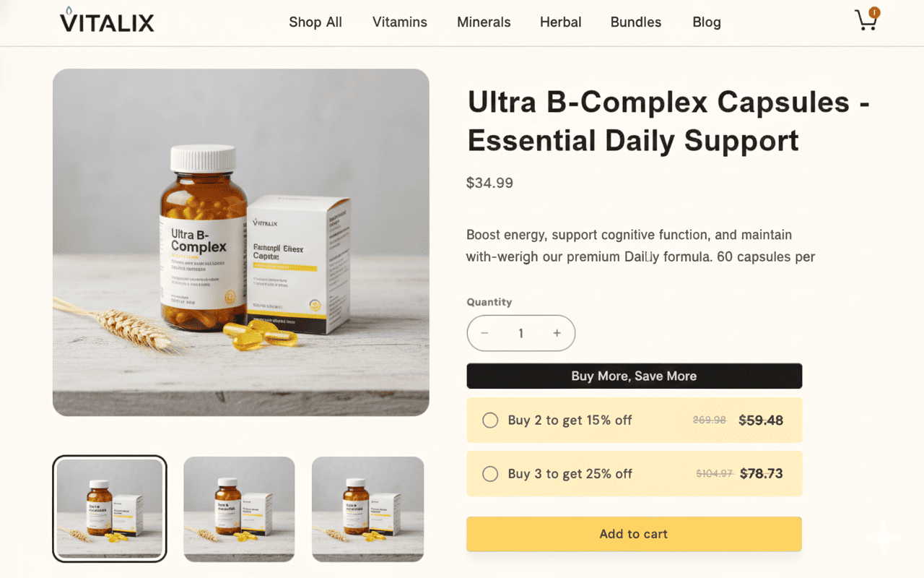Navigate to Herbal products
Image resolution: width=924 pixels, height=578 pixels.
click(561, 22)
